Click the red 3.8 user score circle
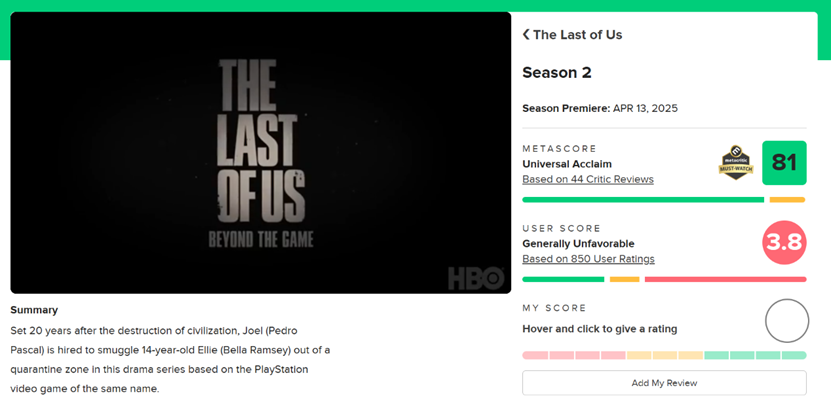Viewport: 831px width, 405px height. click(784, 243)
